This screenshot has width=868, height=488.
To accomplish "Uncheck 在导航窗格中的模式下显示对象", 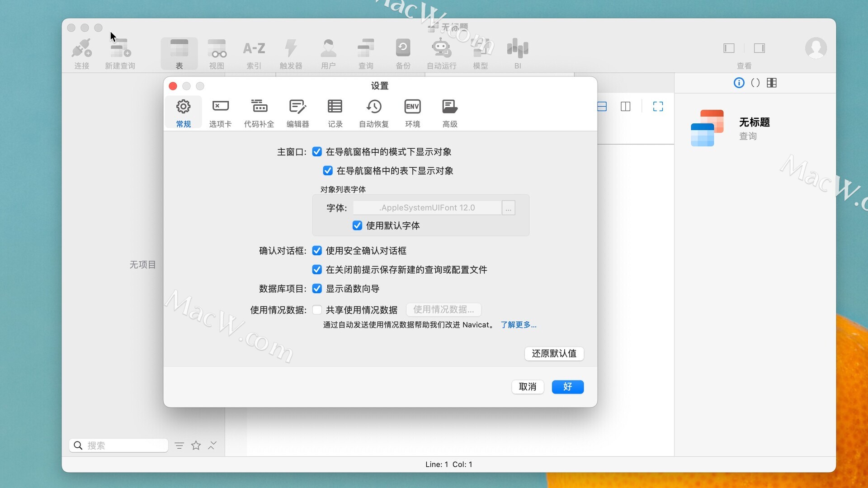I will point(317,152).
